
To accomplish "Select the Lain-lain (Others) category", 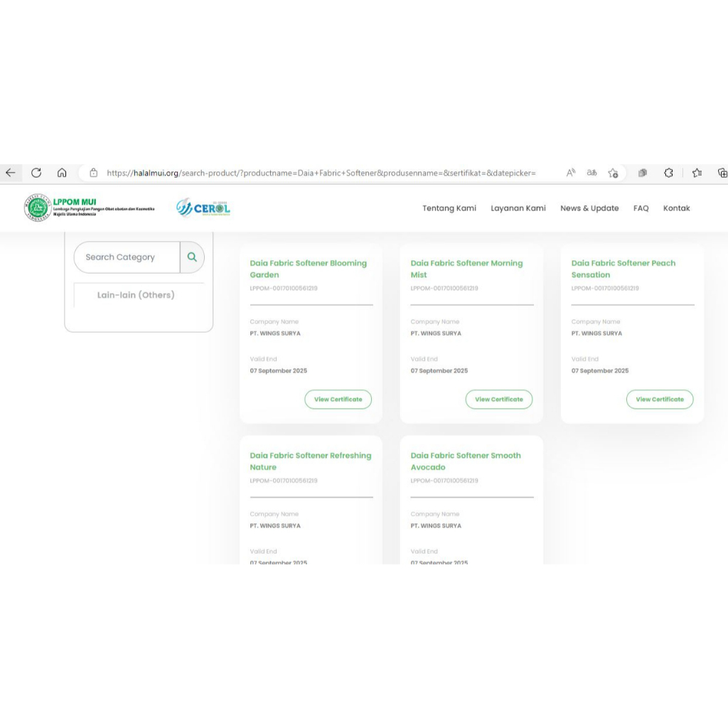I will 136,295.
